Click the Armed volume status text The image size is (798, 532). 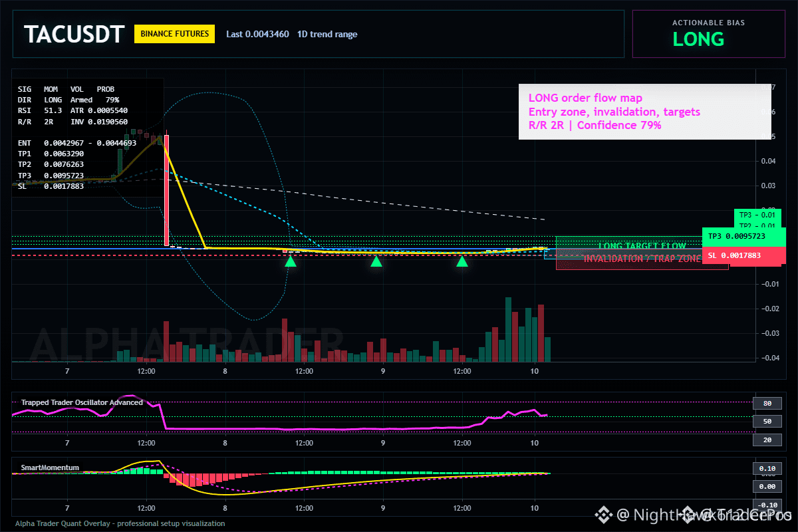coord(81,100)
